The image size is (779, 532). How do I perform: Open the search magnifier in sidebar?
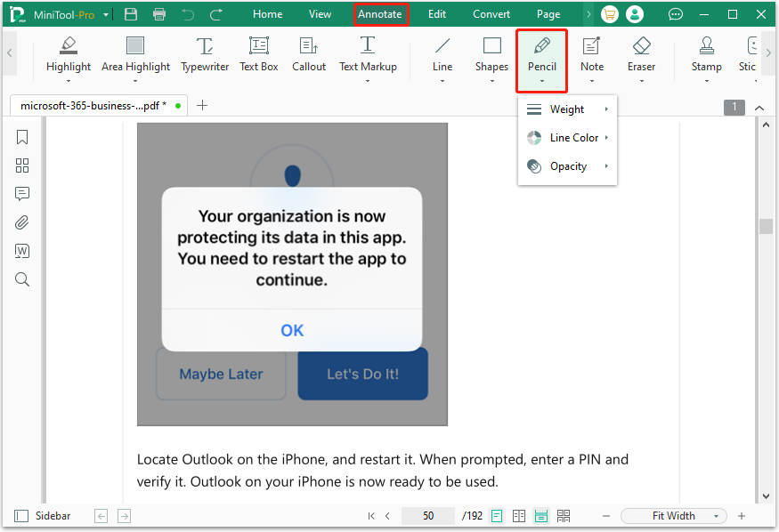[x=22, y=279]
